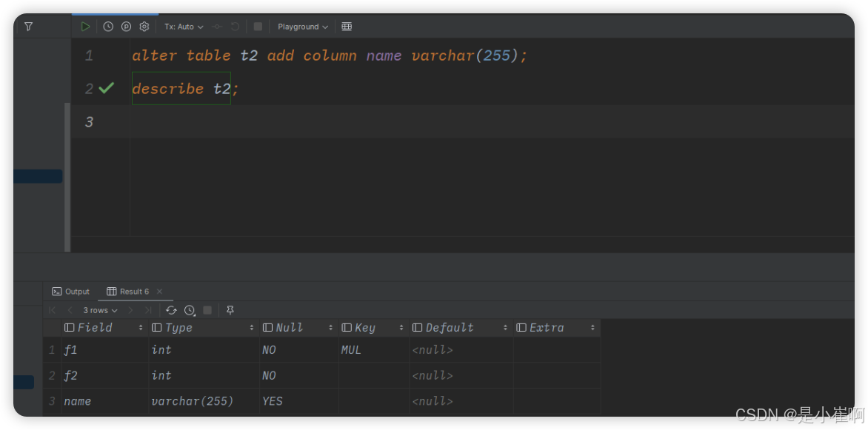Switch to the Result 6 tab
The image size is (868, 430).
click(128, 292)
